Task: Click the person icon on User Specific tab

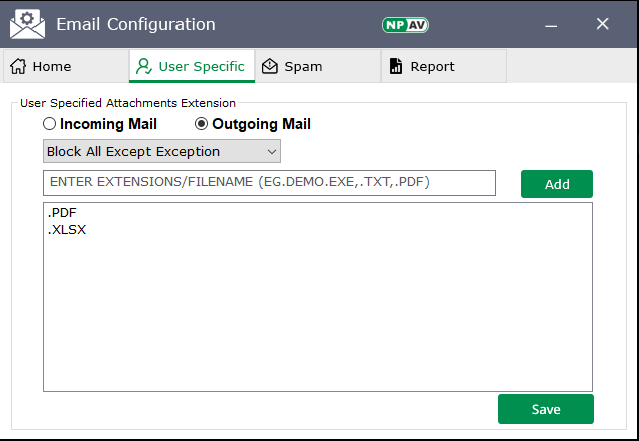Action: tap(144, 67)
